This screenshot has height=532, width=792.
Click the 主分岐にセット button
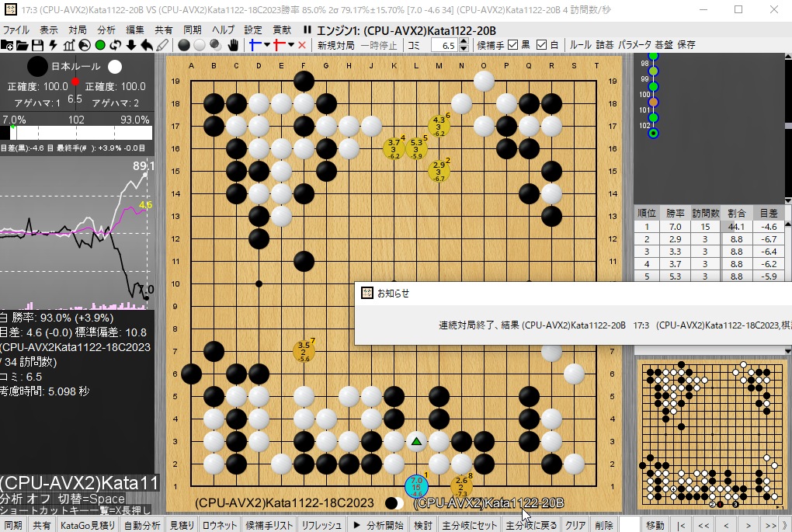[469, 526]
